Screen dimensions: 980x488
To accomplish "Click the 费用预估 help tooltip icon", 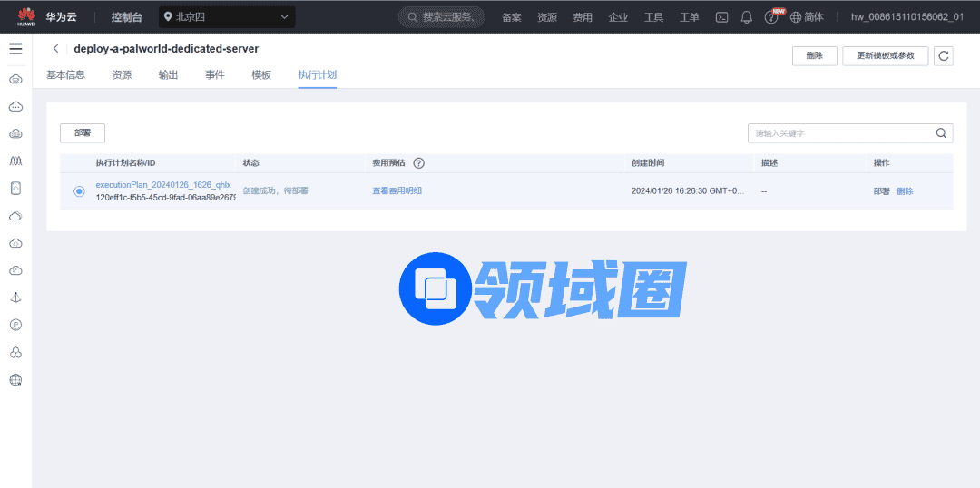I will click(x=418, y=163).
